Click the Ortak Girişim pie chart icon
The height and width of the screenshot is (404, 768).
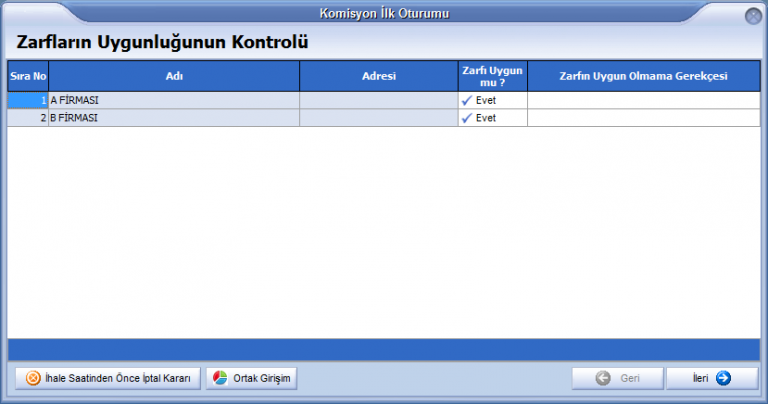220,378
